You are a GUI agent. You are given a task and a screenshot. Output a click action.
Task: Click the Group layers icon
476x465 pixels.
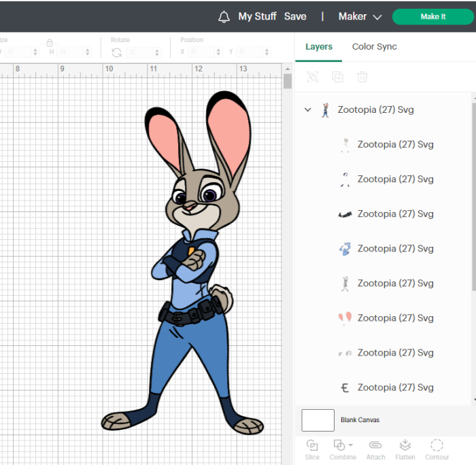(313, 77)
